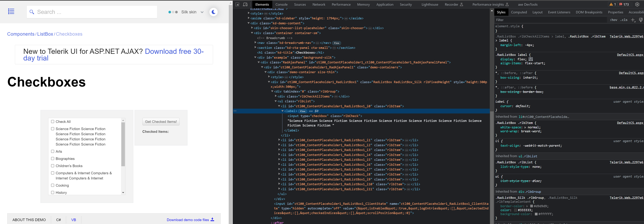Open DevTools settings gear

(x=637, y=4)
